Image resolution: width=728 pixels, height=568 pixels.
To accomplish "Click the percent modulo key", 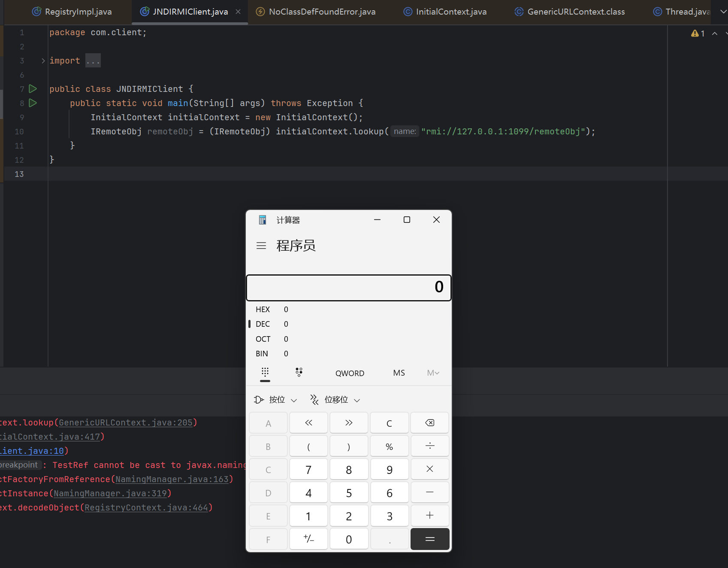I will pos(389,446).
